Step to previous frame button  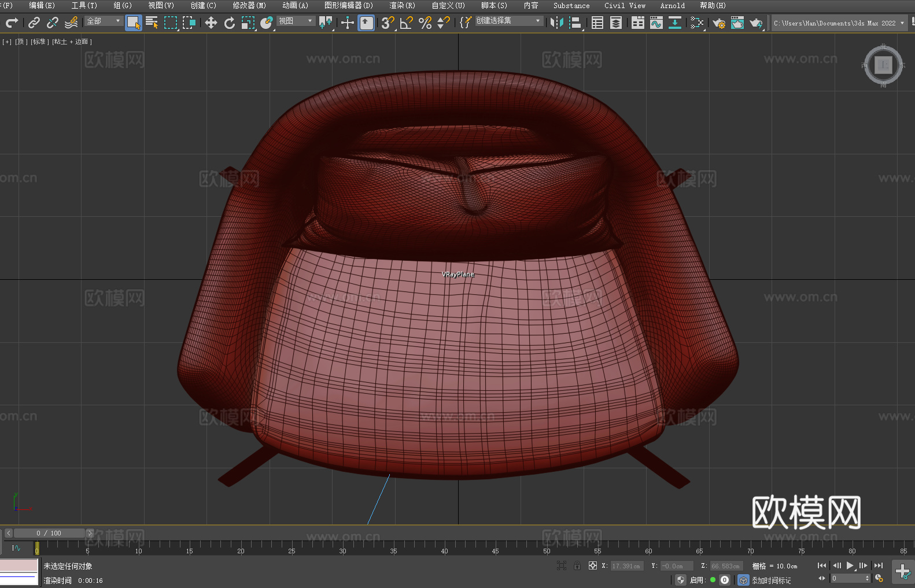836,565
